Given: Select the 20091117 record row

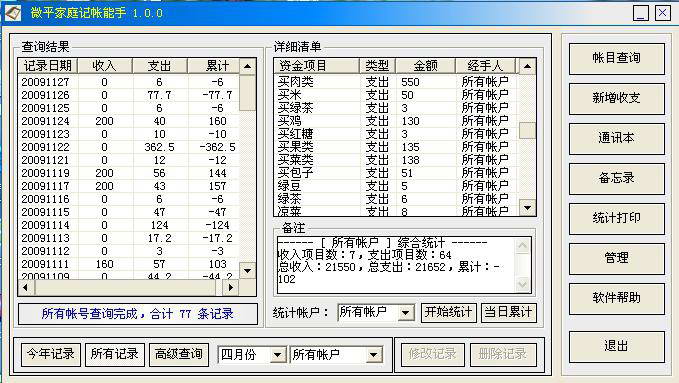Looking at the screenshot, I should 129,186.
